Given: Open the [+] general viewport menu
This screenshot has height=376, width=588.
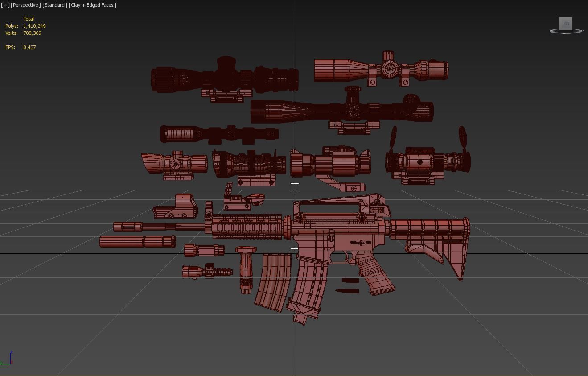Looking at the screenshot, I should 5,5.
